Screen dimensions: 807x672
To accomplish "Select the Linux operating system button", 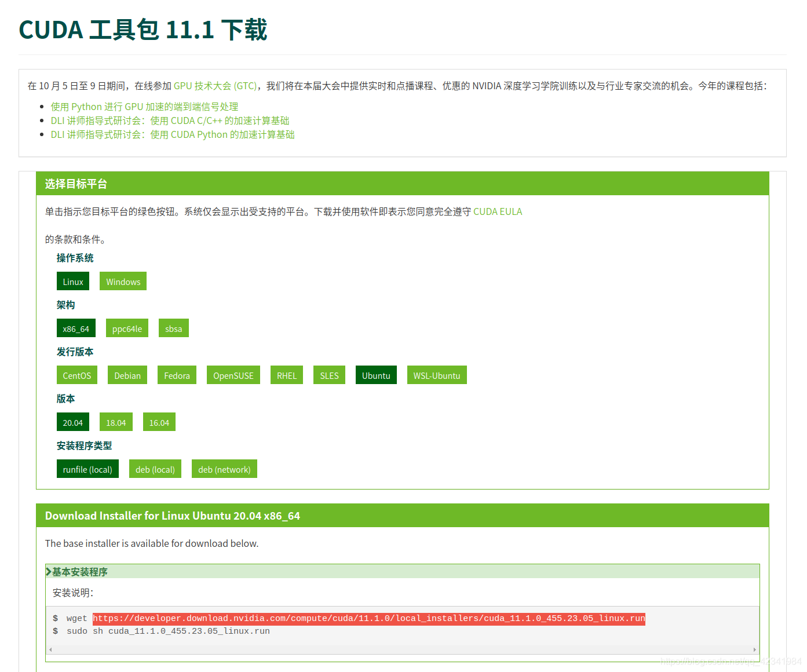I will [73, 282].
